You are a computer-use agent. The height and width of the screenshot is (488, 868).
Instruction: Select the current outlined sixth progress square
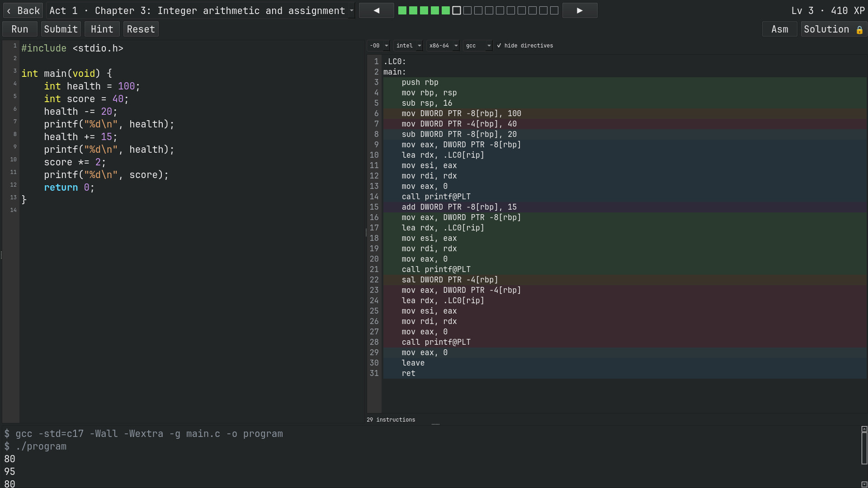[456, 10]
